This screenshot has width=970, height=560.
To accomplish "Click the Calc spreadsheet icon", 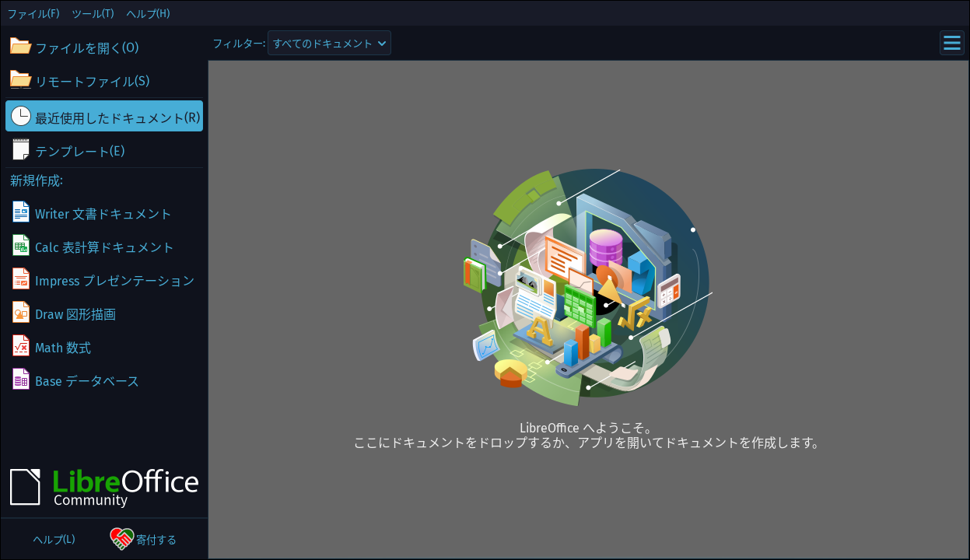I will 21,246.
